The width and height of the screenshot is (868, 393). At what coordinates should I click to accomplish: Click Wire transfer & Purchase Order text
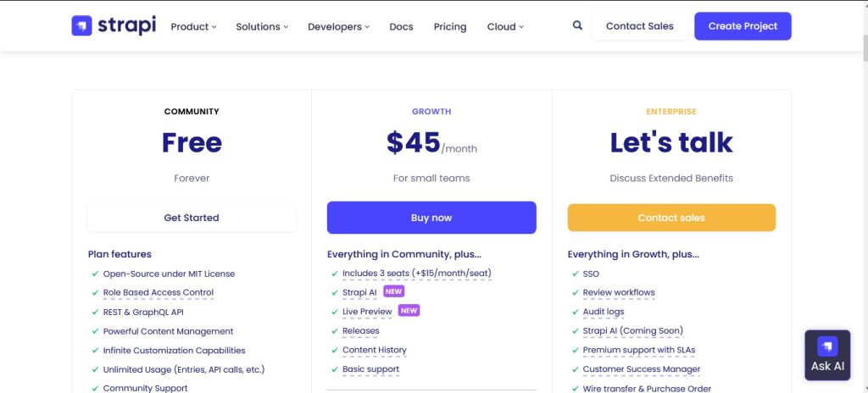pos(647,389)
